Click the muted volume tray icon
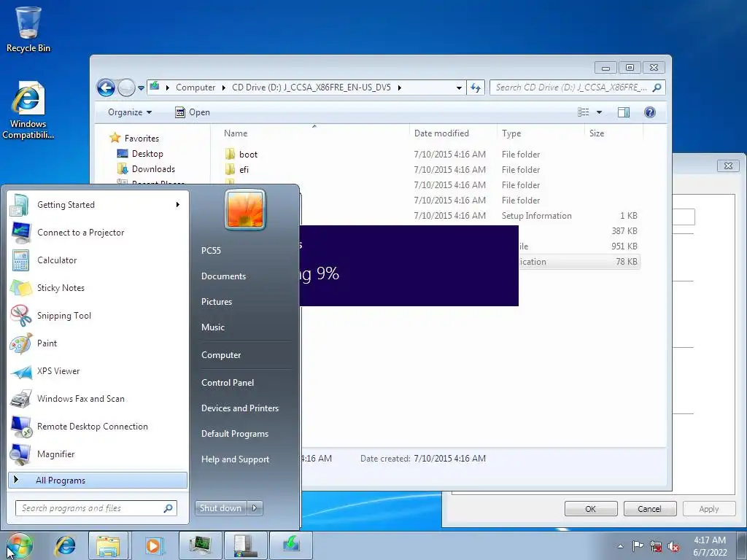Viewport: 747px width, 560px height. [673, 546]
